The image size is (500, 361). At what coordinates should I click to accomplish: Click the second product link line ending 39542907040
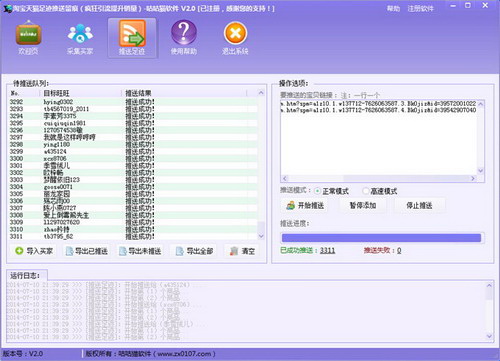click(379, 110)
